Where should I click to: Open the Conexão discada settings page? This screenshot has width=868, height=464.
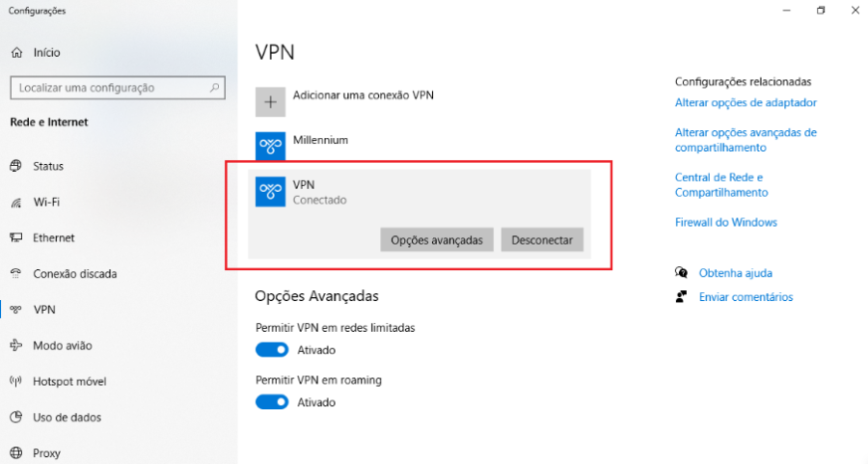tap(74, 274)
